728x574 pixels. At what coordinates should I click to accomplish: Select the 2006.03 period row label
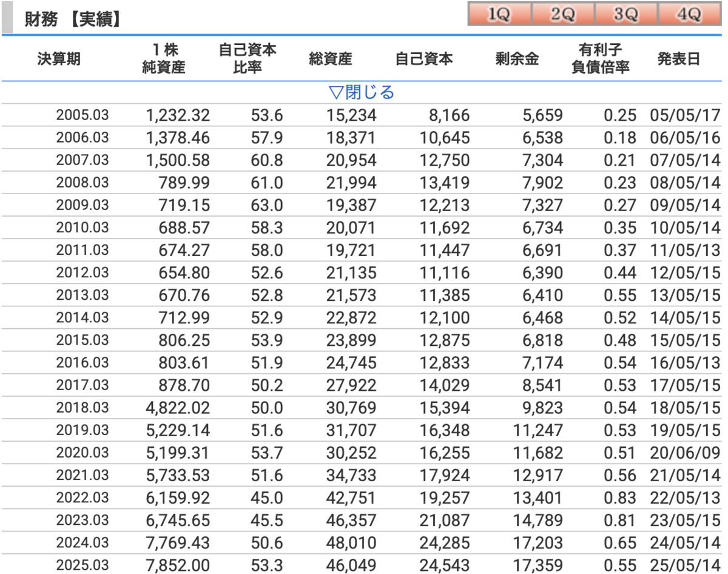[83, 138]
